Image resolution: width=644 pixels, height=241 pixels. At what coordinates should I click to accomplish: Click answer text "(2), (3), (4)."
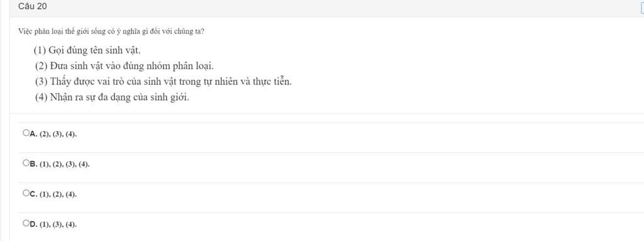point(58,134)
